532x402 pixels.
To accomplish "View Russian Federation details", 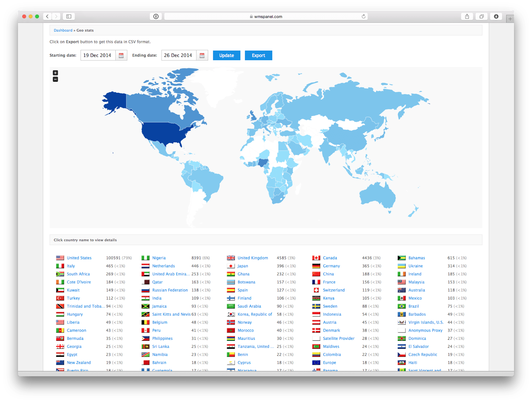I will coord(170,290).
